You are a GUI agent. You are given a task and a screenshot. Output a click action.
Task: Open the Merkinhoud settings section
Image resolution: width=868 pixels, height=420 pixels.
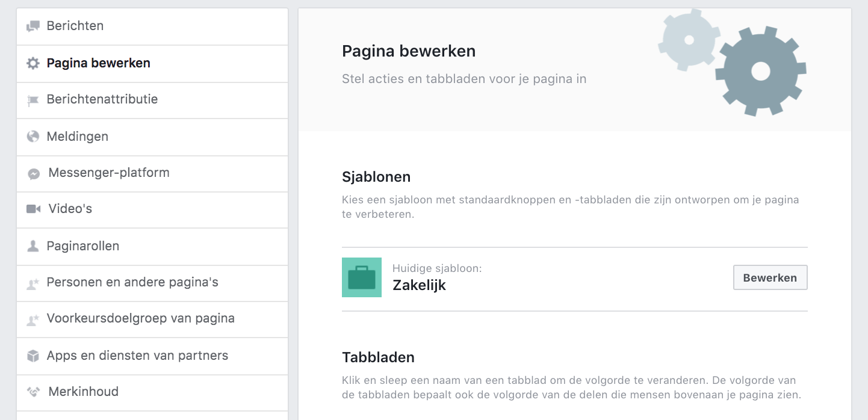pyautogui.click(x=82, y=391)
